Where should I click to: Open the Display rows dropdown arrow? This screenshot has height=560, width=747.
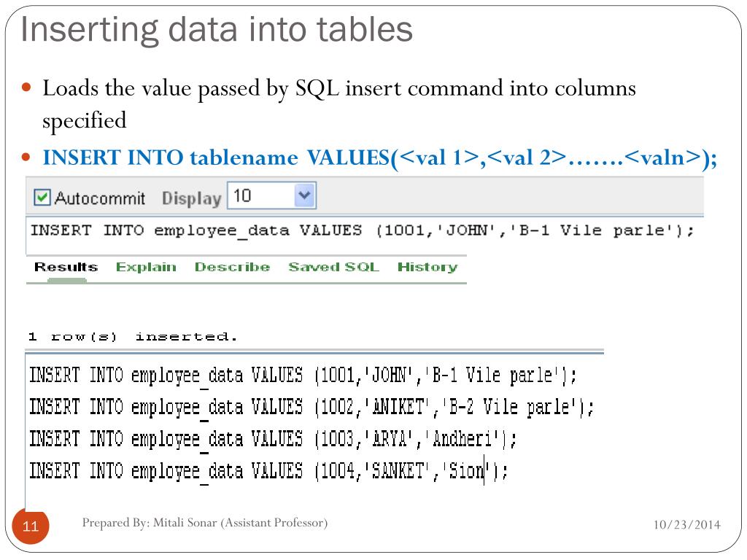point(304,195)
